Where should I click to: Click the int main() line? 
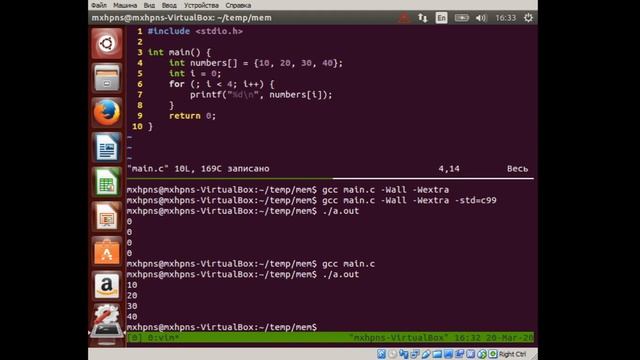click(x=179, y=52)
